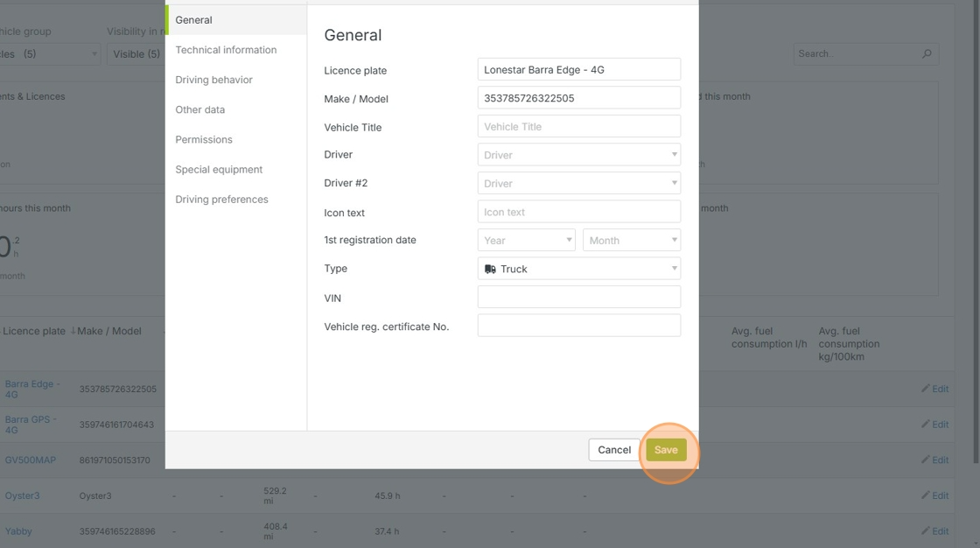Click the 529.2 mi value
980x548 pixels.
pyautogui.click(x=275, y=495)
